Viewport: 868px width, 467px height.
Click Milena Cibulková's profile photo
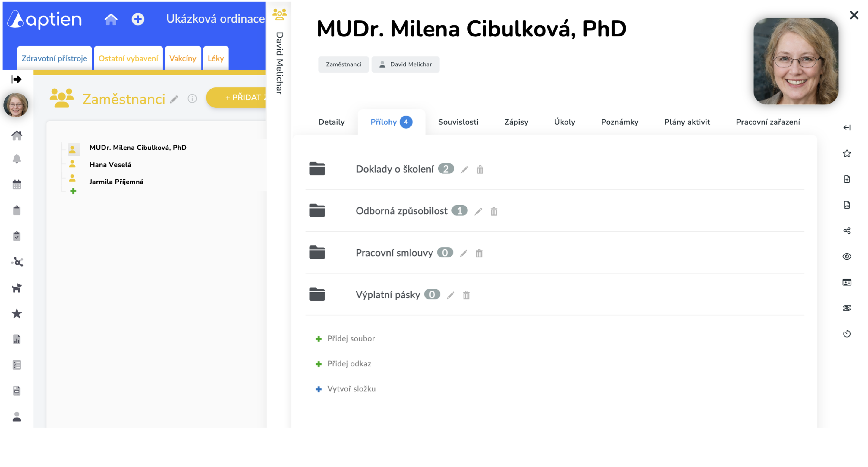click(795, 62)
